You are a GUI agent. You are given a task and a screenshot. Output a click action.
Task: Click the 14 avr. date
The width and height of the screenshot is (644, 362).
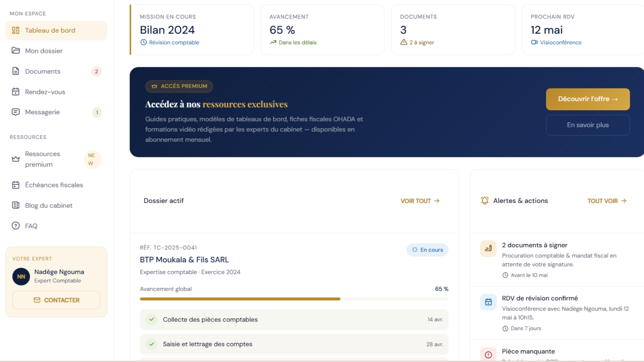[x=435, y=320]
